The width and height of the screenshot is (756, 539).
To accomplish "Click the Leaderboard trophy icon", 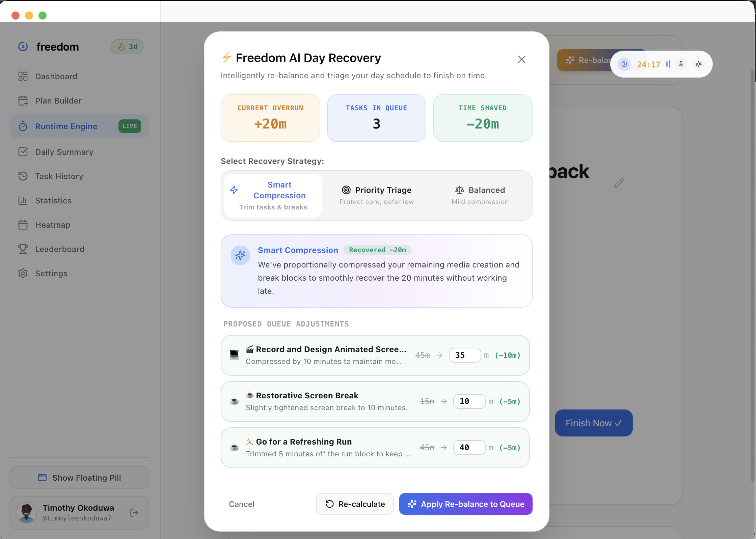I will (x=23, y=249).
